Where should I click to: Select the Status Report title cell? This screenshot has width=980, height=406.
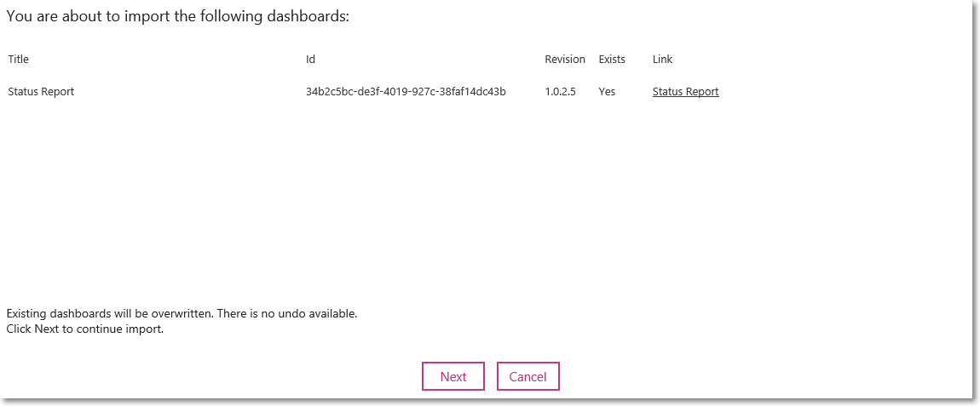pos(41,92)
